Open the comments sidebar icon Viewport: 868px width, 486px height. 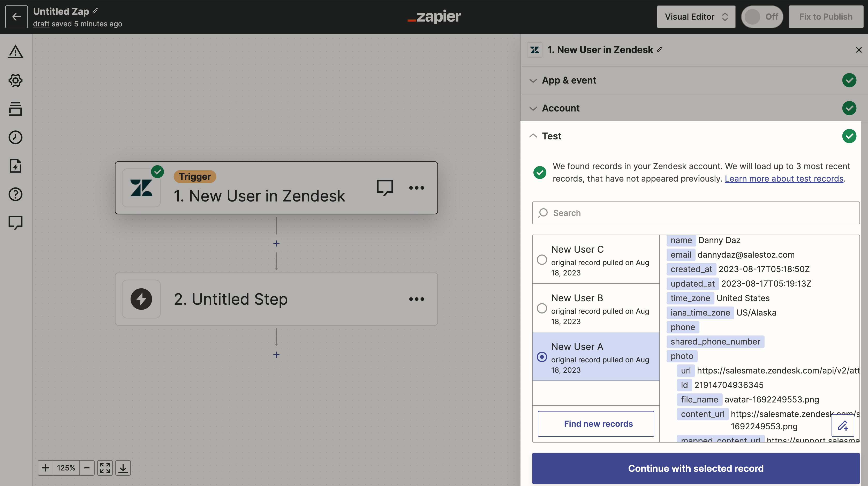coord(16,223)
